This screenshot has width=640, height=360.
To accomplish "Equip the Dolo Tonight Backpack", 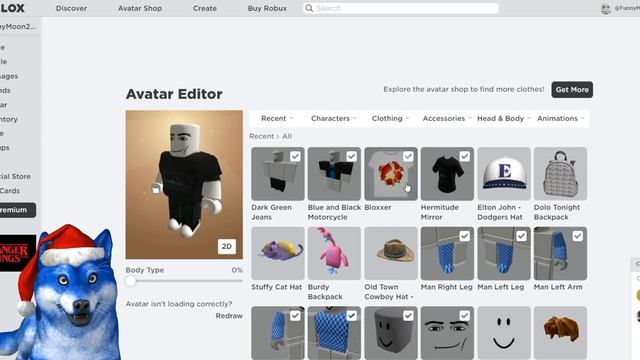I will click(x=560, y=174).
